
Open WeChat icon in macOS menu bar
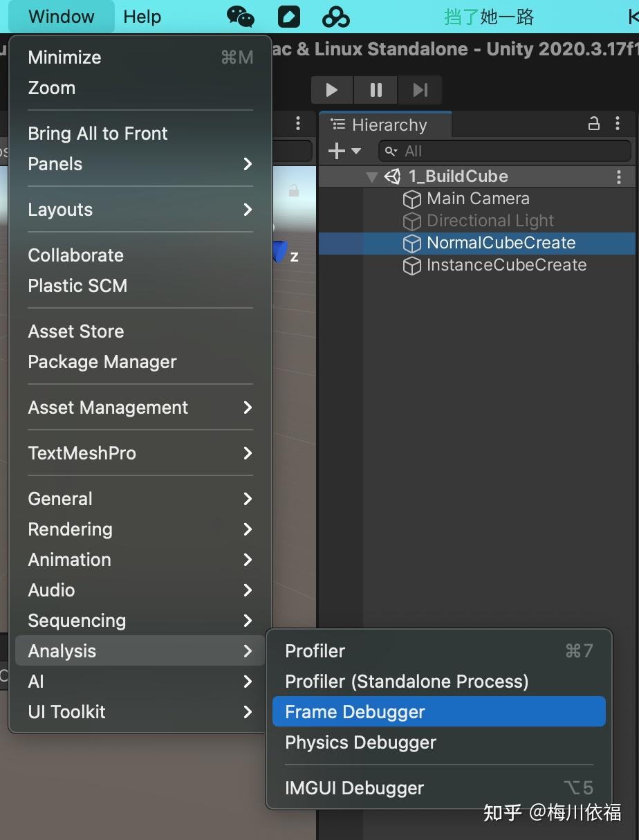(241, 17)
